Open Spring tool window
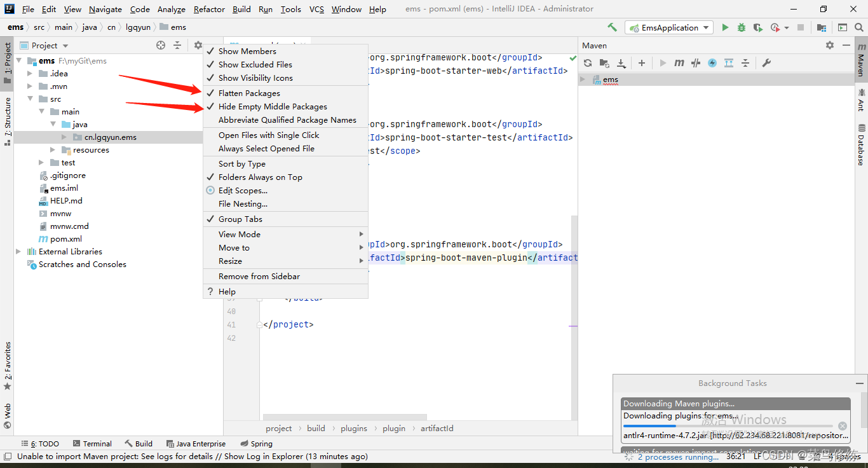 point(257,444)
